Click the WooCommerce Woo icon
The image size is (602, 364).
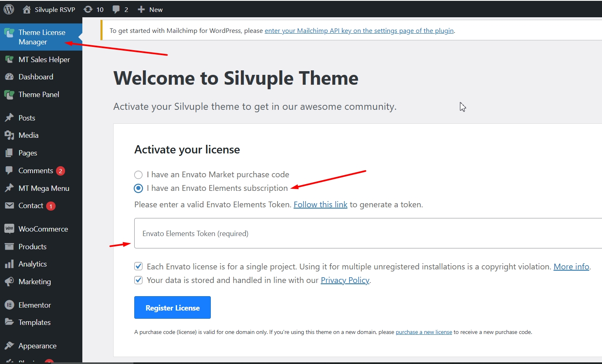(x=9, y=229)
